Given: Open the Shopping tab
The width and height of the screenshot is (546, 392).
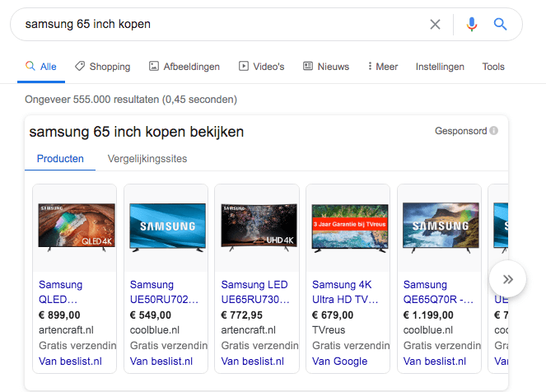Looking at the screenshot, I should click(103, 67).
